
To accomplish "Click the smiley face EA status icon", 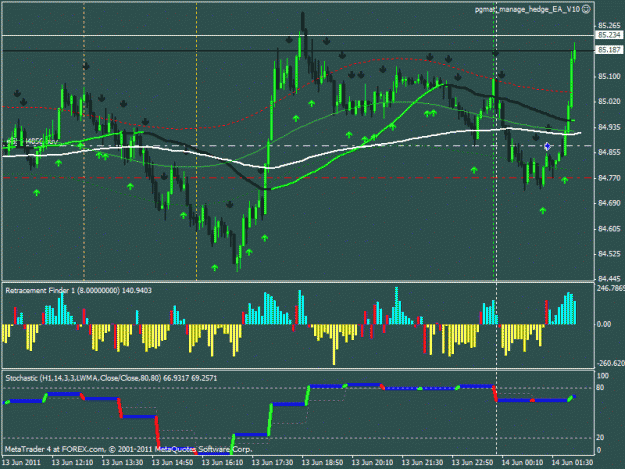I will coord(586,9).
